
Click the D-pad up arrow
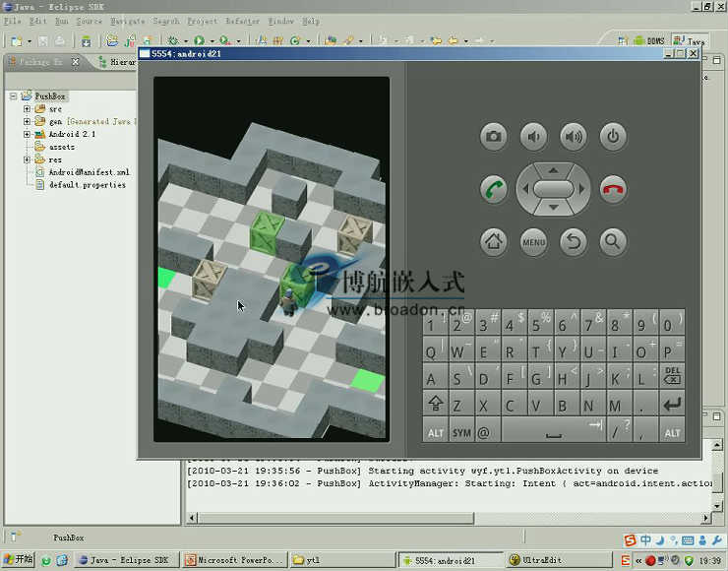(x=553, y=170)
